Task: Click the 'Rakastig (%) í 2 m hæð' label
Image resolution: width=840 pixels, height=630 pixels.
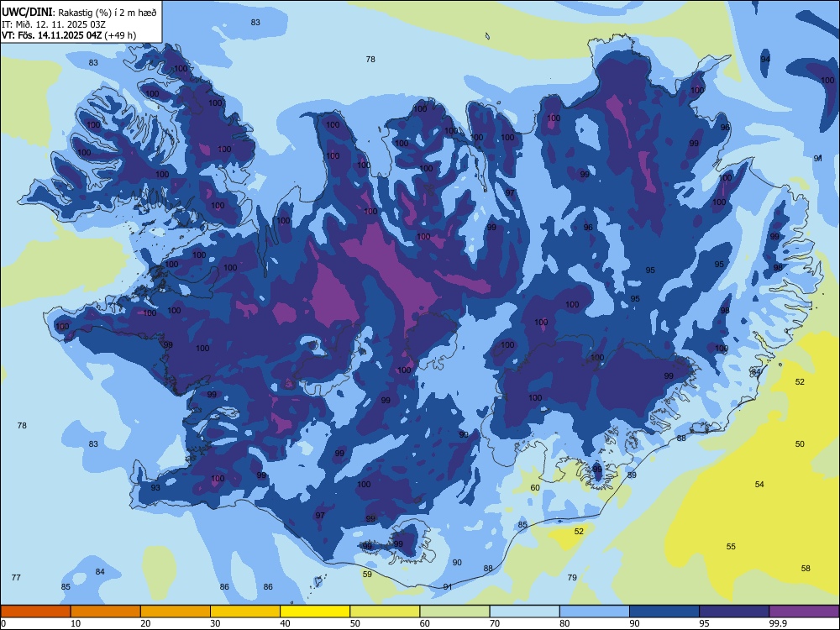Action: pyautogui.click(x=108, y=13)
